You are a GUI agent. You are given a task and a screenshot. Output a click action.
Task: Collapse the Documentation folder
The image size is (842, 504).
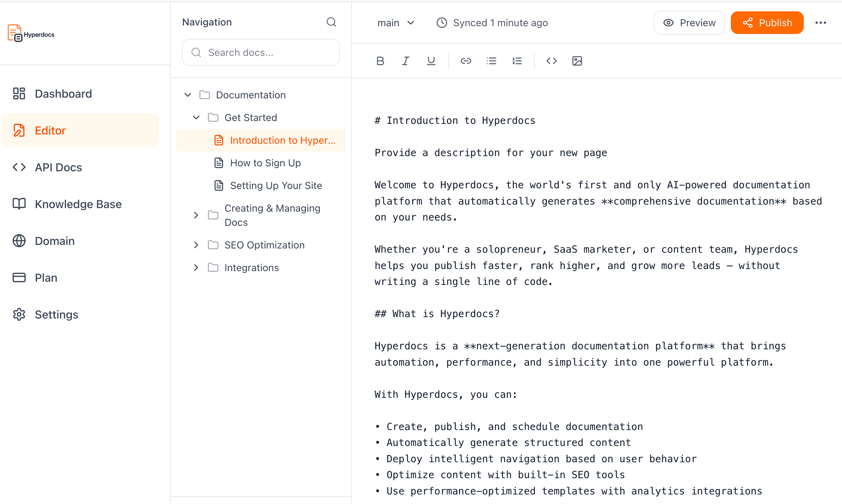[x=188, y=95]
